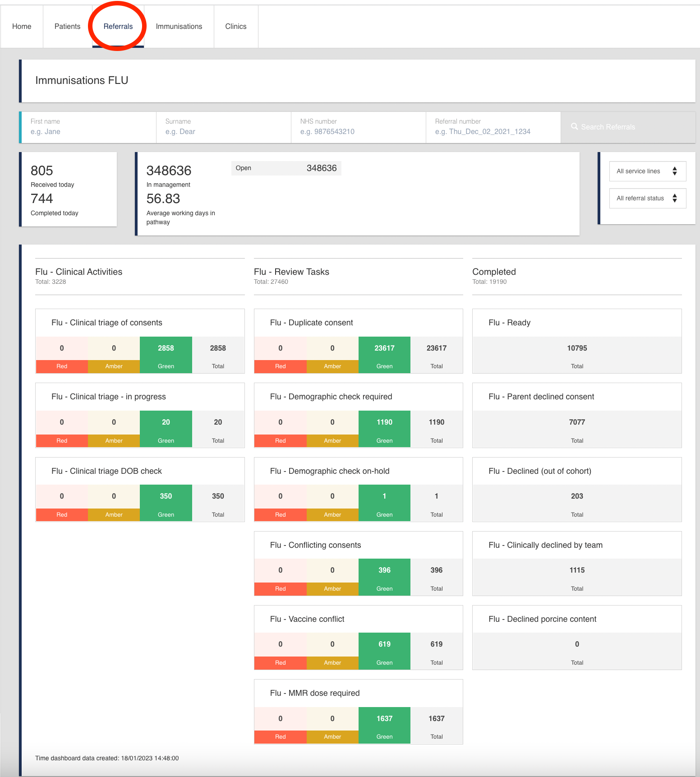
Task: Click the First name input field
Action: pos(88,131)
